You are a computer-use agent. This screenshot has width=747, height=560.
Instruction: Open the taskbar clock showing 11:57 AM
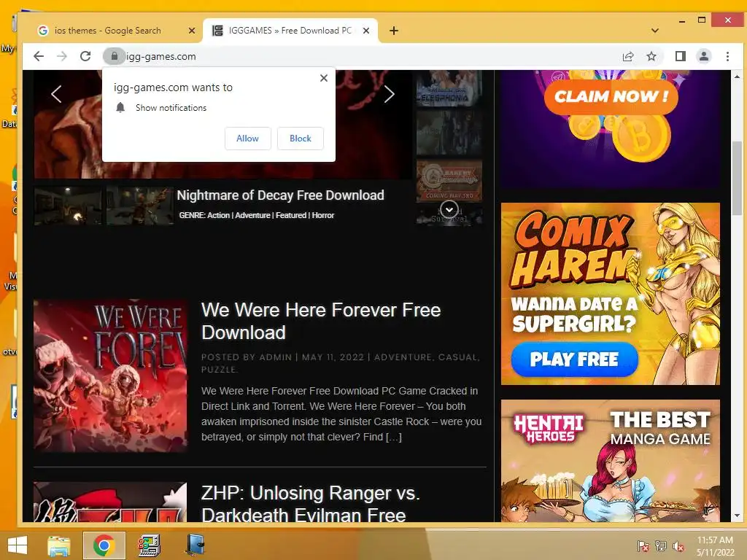click(715, 546)
